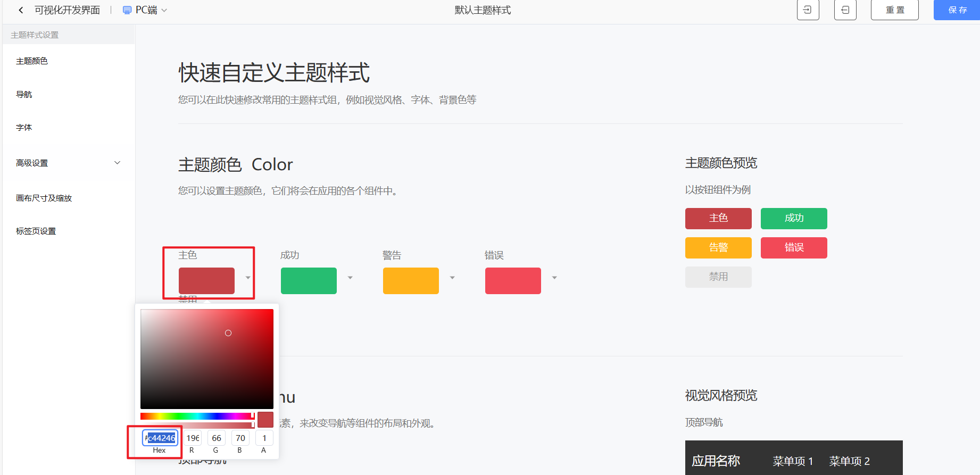Open the 错误 color dropdown arrow
980x475 pixels.
(554, 278)
